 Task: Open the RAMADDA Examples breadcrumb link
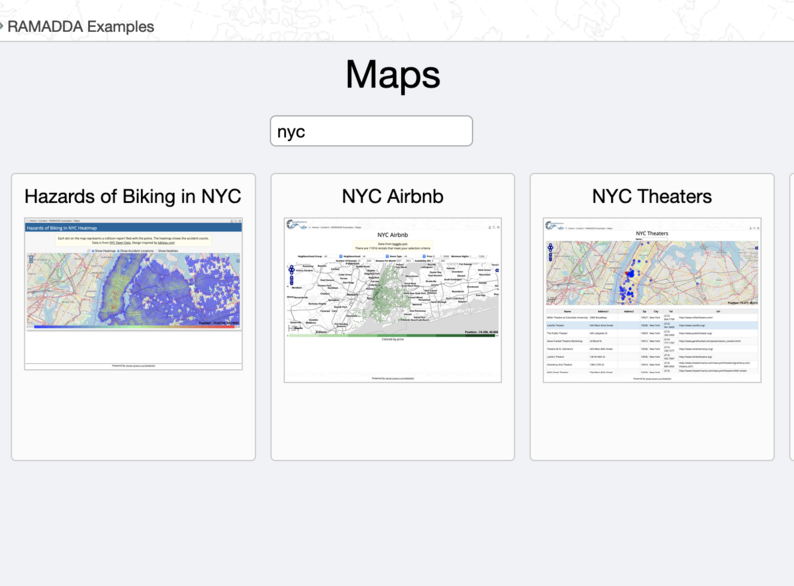81,27
